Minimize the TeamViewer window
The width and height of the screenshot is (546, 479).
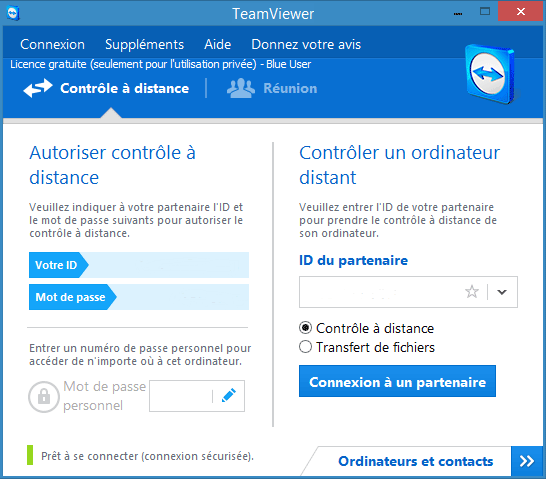[458, 13]
